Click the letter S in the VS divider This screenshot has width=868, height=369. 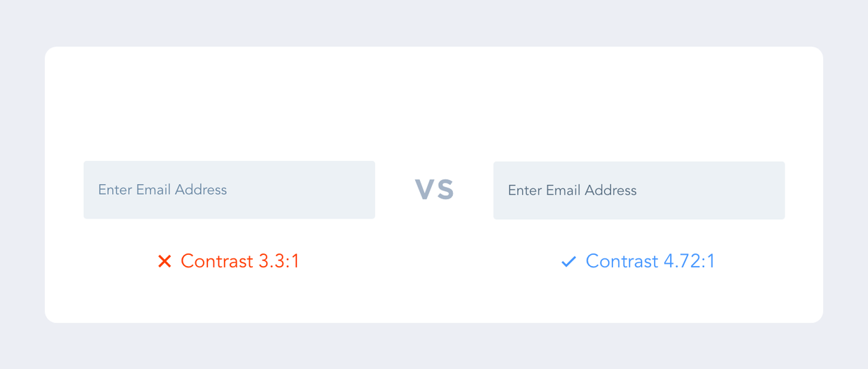pos(444,190)
